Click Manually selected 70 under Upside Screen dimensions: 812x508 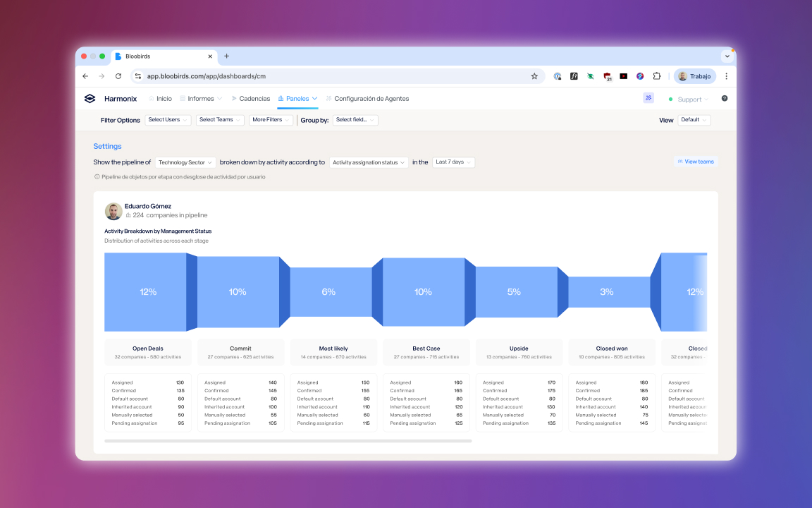[553, 415]
